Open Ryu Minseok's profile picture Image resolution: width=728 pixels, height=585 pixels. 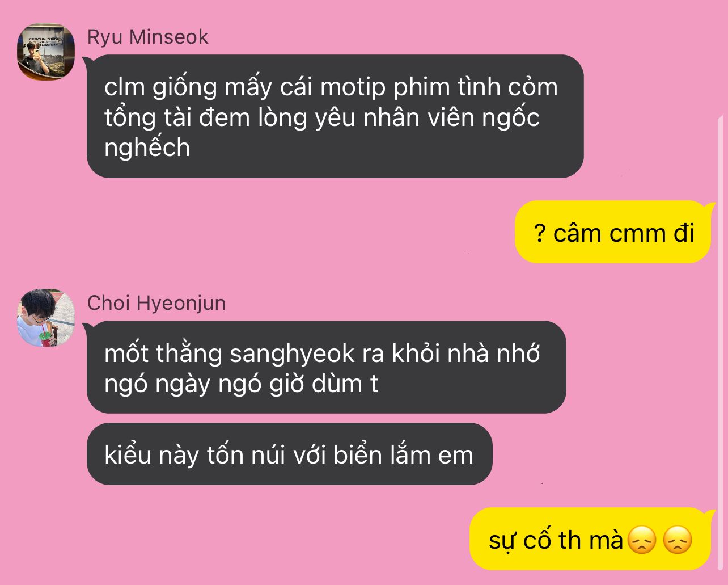(x=46, y=52)
